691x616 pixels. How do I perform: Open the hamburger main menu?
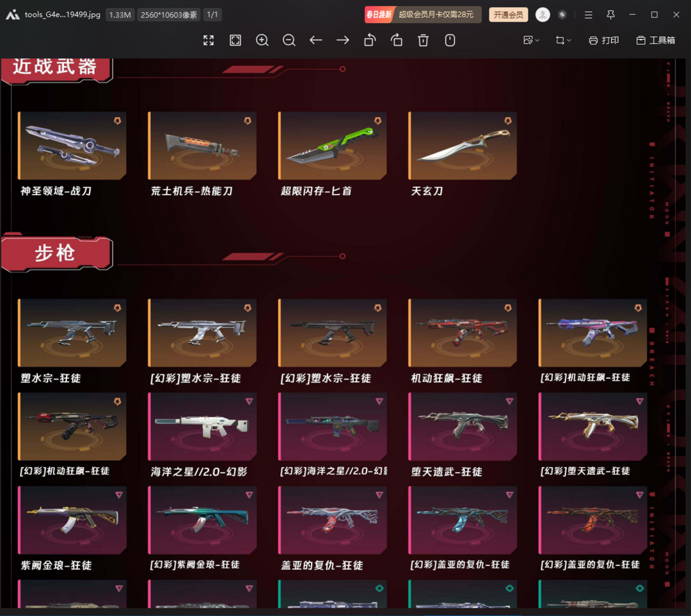pyautogui.click(x=589, y=15)
